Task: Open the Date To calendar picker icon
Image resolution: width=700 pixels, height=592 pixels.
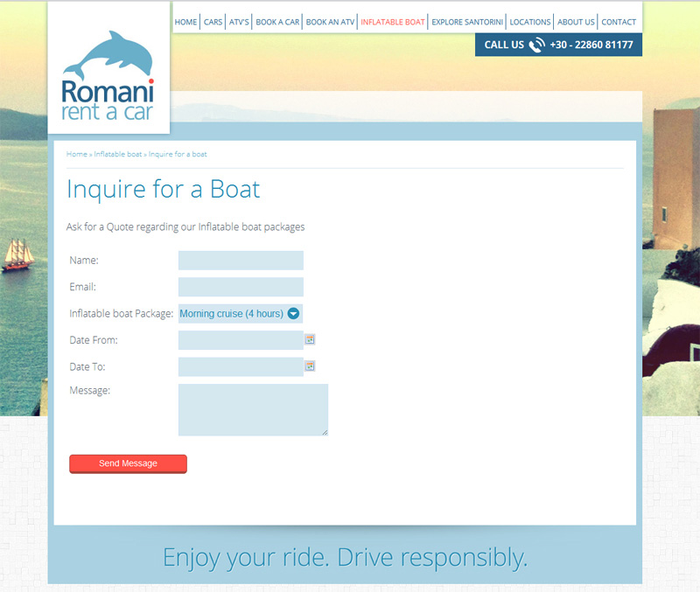Action: [x=310, y=366]
